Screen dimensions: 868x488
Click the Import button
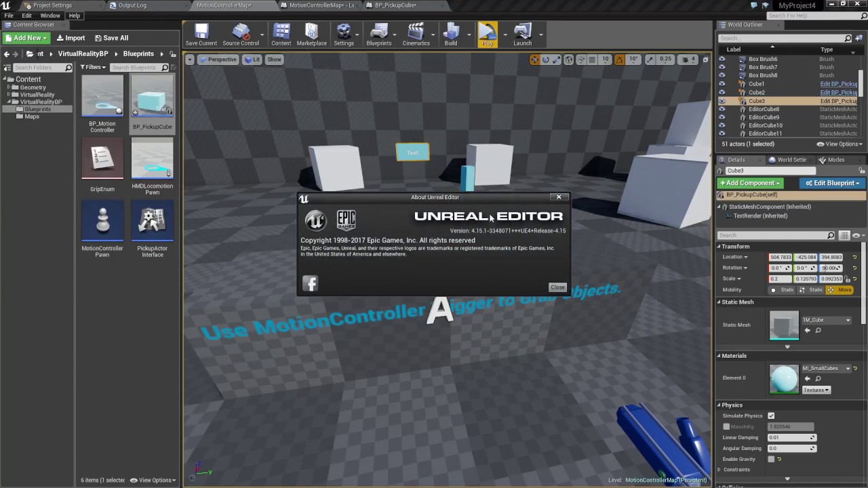[71, 38]
